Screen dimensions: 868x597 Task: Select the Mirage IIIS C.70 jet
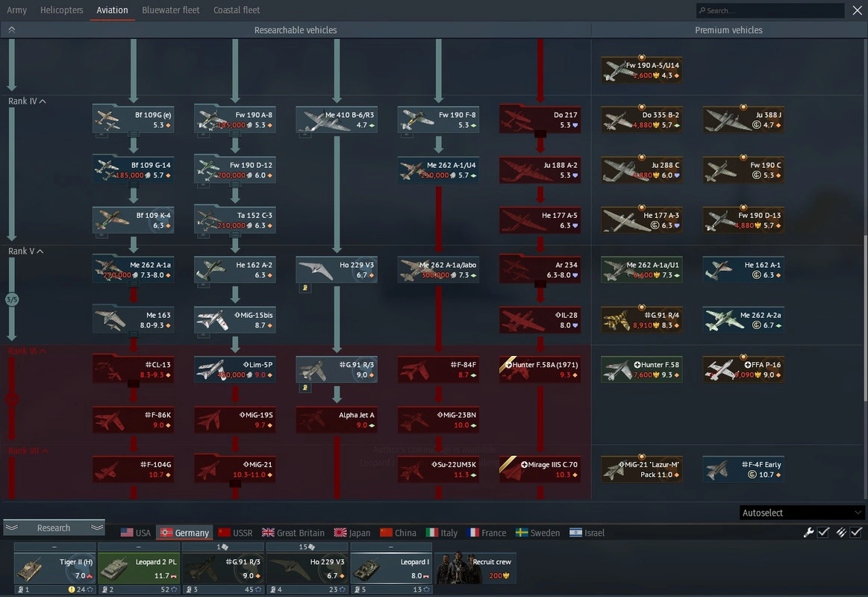point(540,469)
